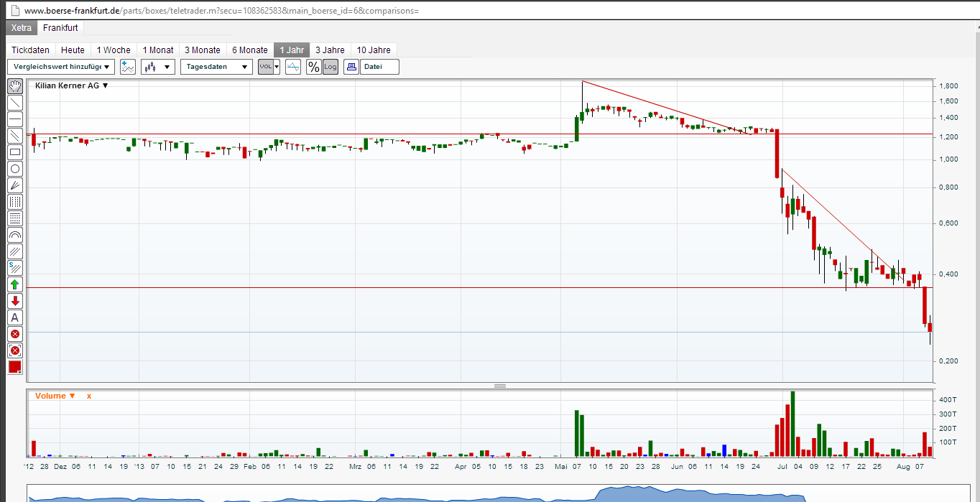Select the 6 Monate time range
Viewport: 980px width, 502px height.
click(x=250, y=50)
